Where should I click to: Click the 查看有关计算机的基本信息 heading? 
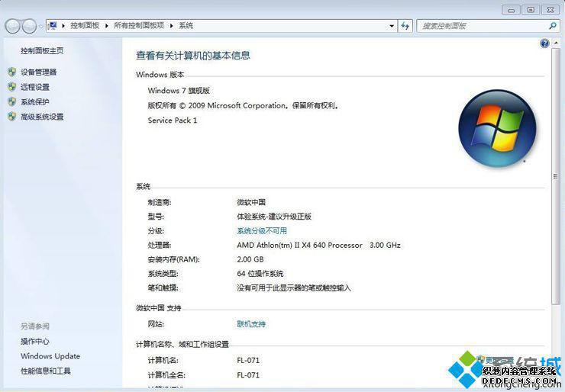[192, 56]
